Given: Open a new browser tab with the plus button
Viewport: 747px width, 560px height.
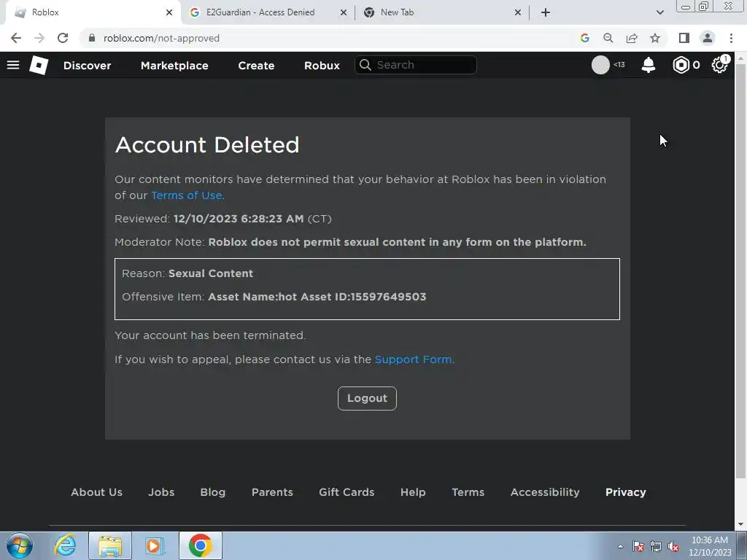Looking at the screenshot, I should (546, 12).
